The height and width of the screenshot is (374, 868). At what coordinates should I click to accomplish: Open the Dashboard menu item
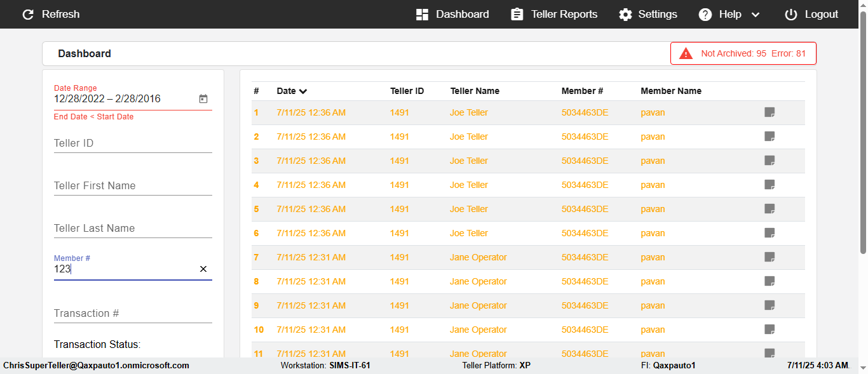(x=452, y=15)
